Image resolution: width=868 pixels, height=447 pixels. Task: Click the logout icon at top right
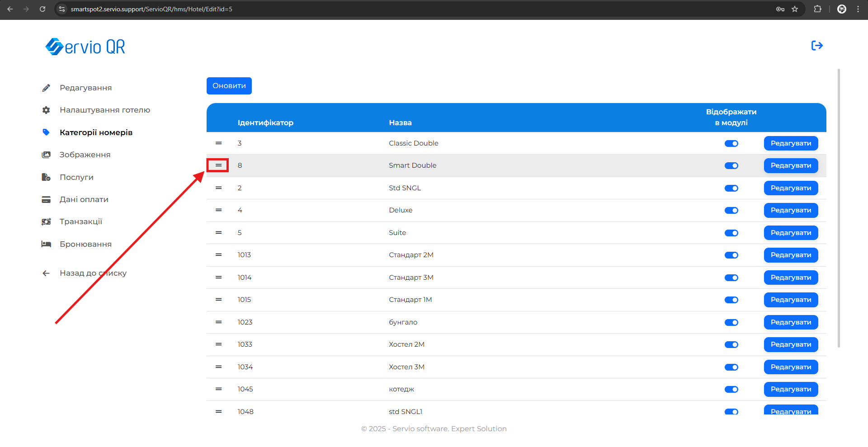817,46
